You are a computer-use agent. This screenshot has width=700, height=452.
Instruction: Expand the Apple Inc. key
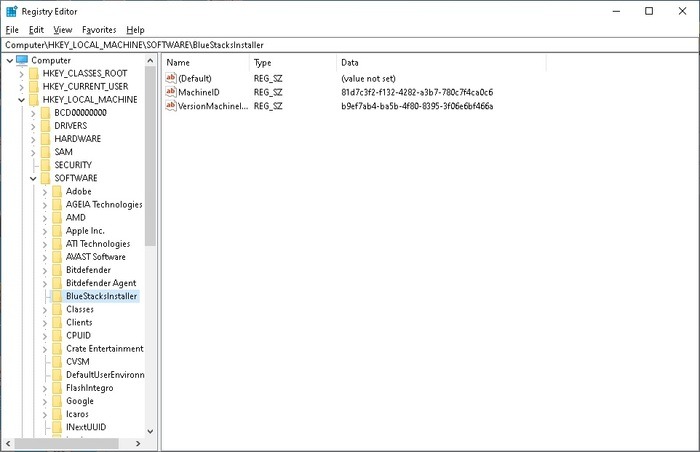point(44,231)
